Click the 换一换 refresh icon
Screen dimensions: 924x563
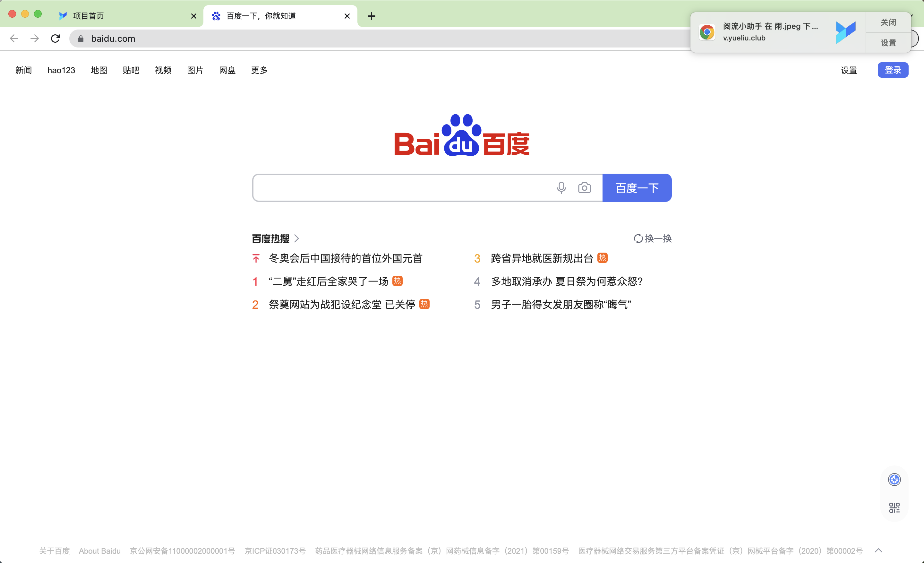[x=638, y=238]
